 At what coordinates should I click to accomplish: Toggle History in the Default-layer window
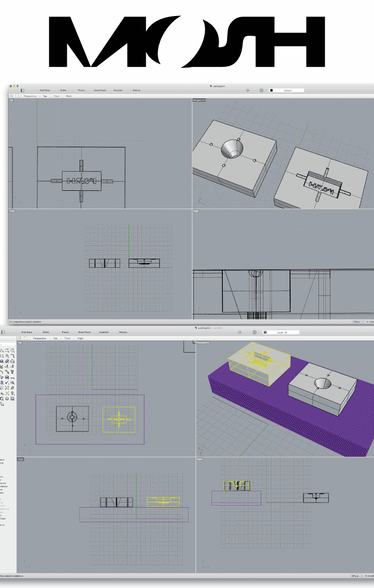pyautogui.click(x=136, y=90)
